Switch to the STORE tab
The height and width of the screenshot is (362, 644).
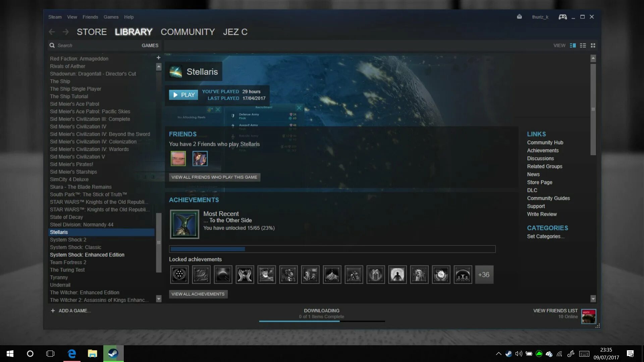92,32
